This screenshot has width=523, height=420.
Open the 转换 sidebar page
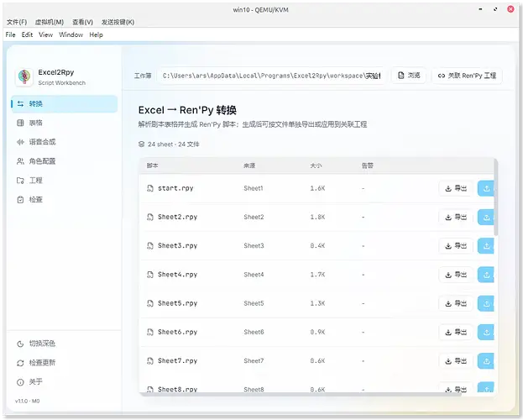[65, 104]
